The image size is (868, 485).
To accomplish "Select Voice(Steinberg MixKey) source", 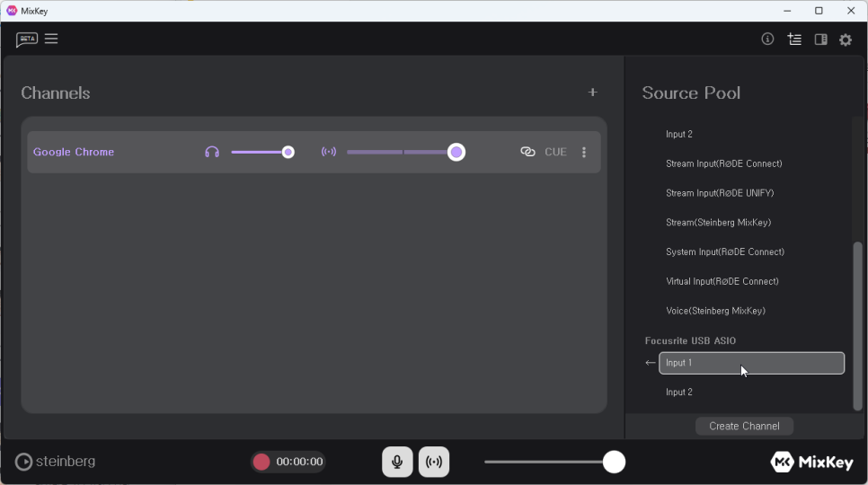I will [716, 311].
